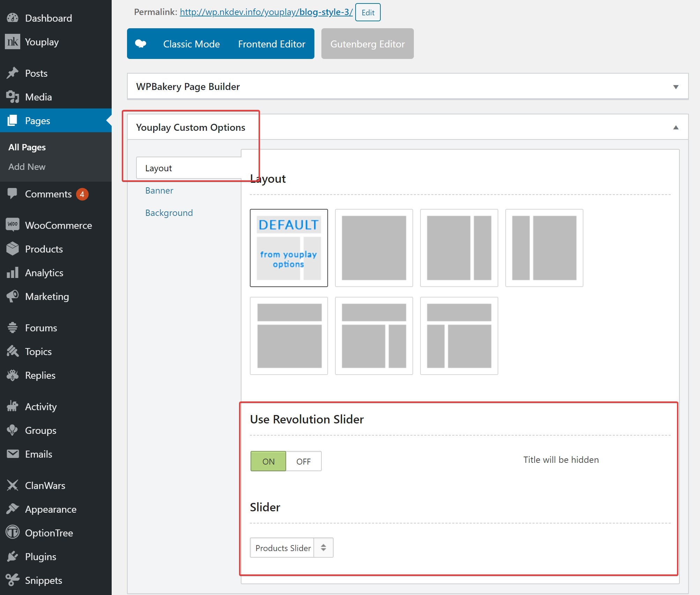Image resolution: width=700 pixels, height=595 pixels.
Task: Click the Plugins plug icon
Action: coord(13,556)
